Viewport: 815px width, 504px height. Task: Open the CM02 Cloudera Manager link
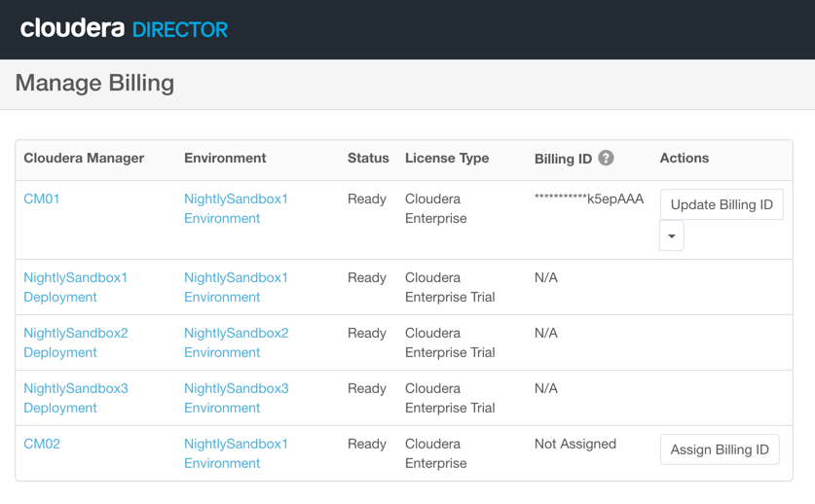42,444
